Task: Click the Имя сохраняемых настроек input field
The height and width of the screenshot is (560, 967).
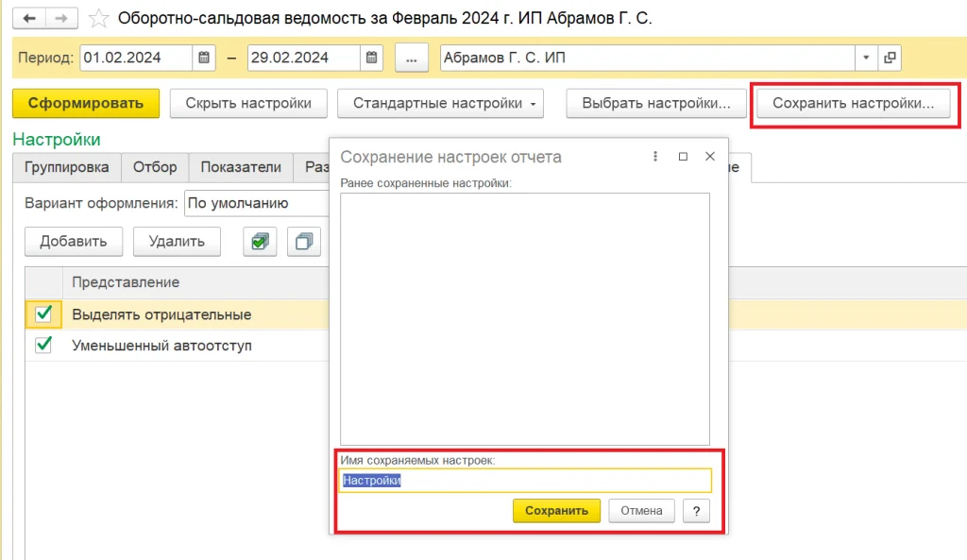Action: tap(525, 481)
